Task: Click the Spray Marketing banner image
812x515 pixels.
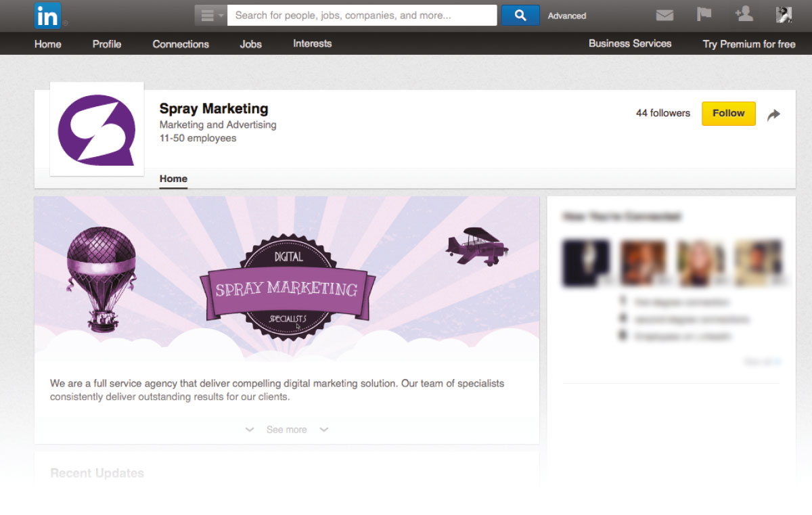Action: (286, 277)
